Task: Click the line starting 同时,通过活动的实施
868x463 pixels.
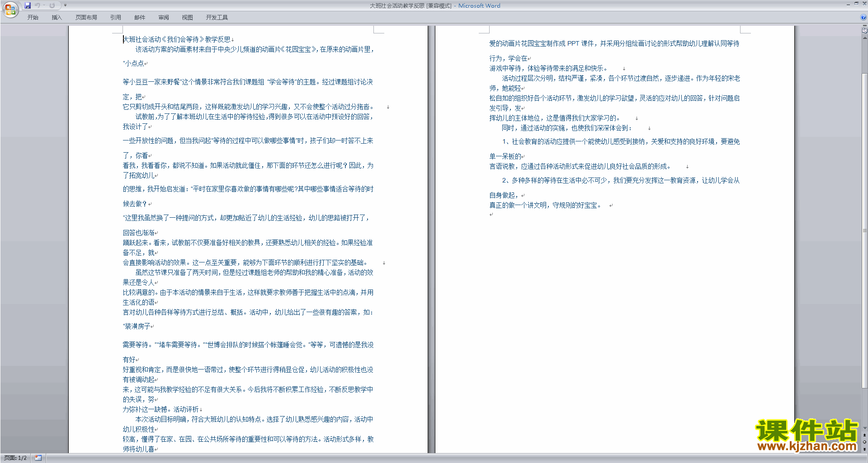Action: pos(567,128)
